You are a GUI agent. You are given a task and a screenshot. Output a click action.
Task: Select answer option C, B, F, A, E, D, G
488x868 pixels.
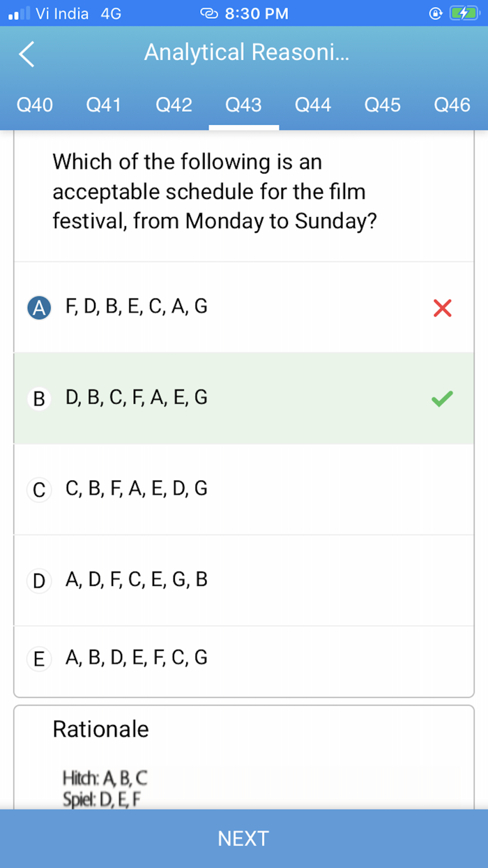(x=136, y=489)
